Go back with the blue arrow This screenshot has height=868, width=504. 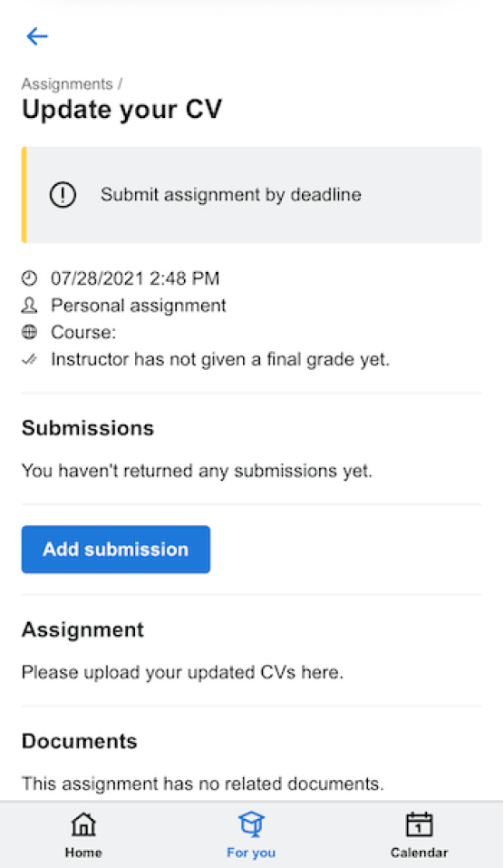pyautogui.click(x=37, y=36)
